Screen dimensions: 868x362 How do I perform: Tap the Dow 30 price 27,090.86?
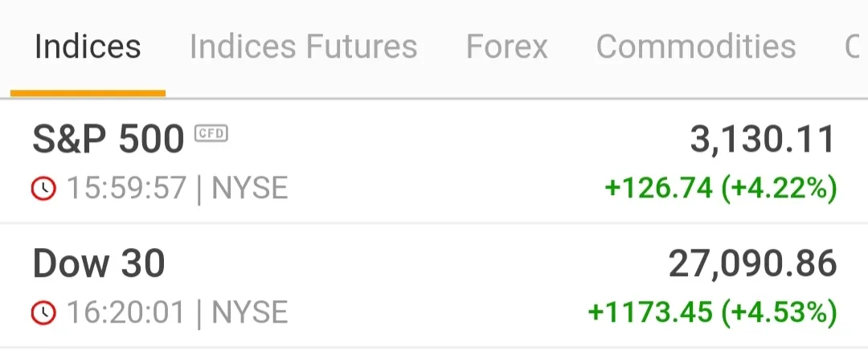[752, 264]
